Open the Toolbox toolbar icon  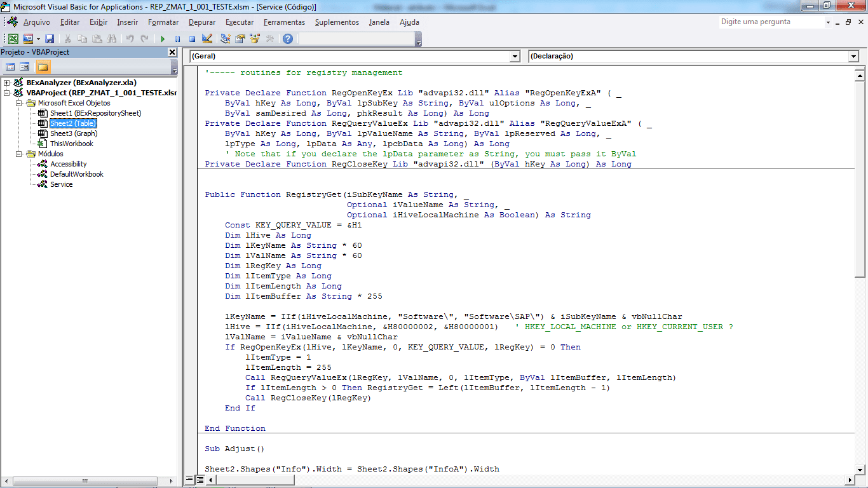pyautogui.click(x=269, y=39)
